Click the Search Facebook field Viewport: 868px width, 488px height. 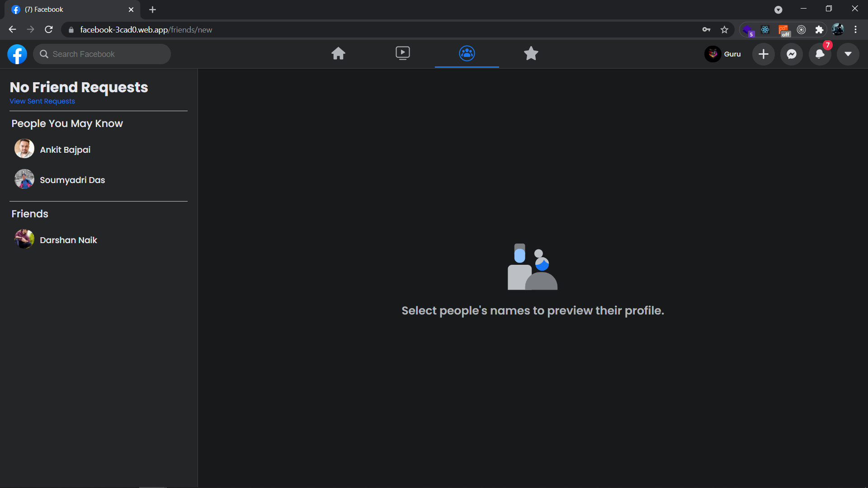tap(102, 54)
